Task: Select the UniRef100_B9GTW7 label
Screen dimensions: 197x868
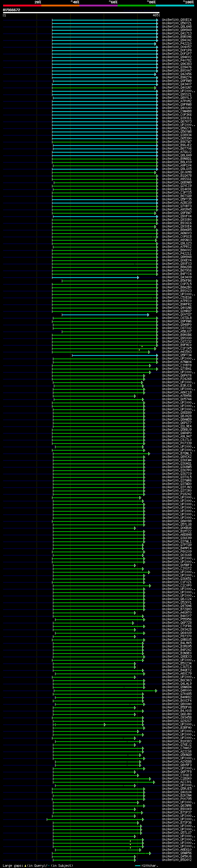Action: (176, 142)
